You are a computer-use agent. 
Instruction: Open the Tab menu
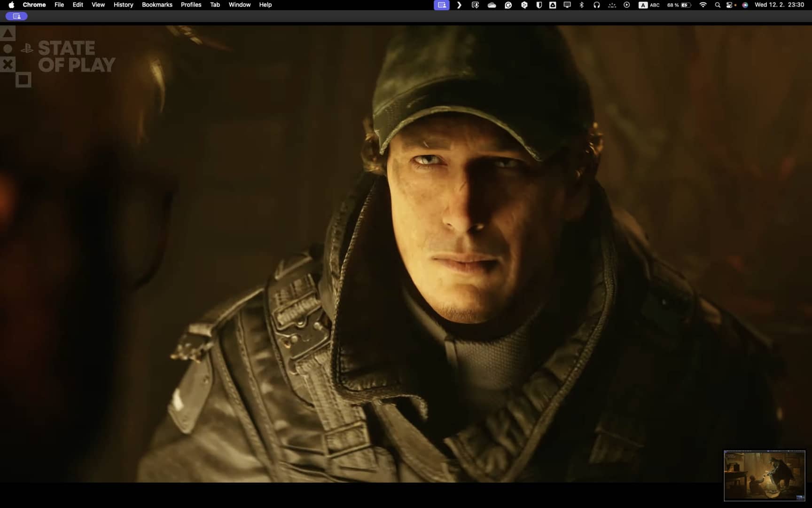(215, 5)
